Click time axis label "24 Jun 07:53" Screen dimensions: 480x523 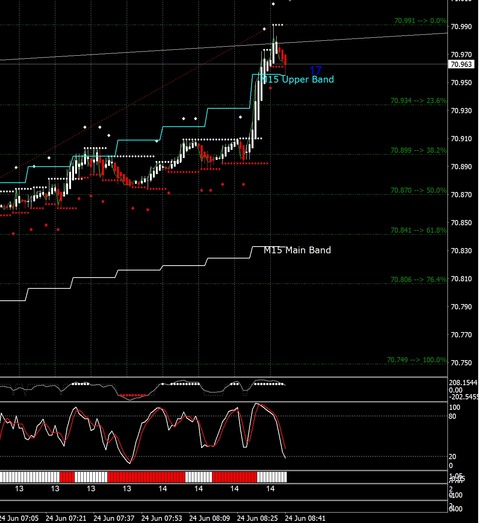click(162, 518)
